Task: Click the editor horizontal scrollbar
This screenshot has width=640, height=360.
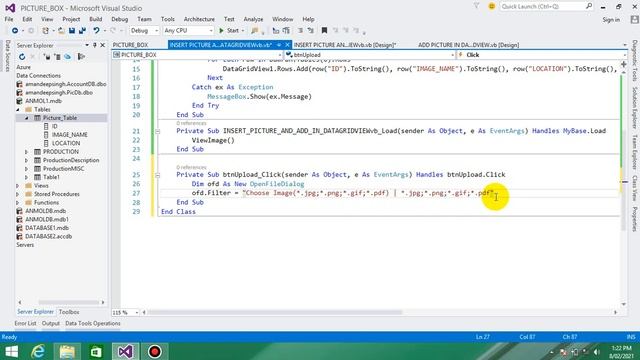Action: [x=275, y=312]
